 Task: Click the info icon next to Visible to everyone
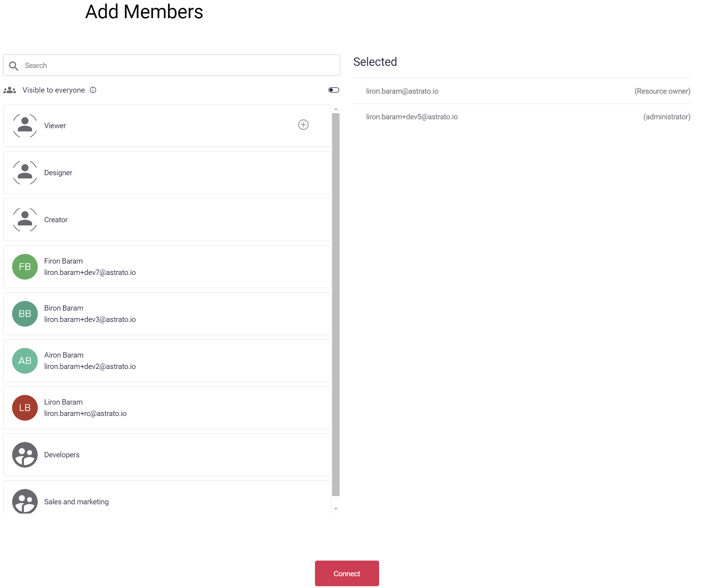(x=93, y=90)
